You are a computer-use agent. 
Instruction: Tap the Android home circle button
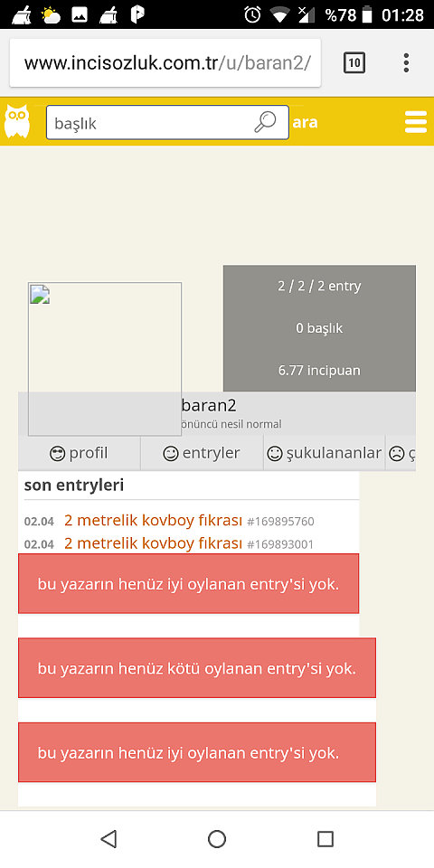[x=217, y=839]
